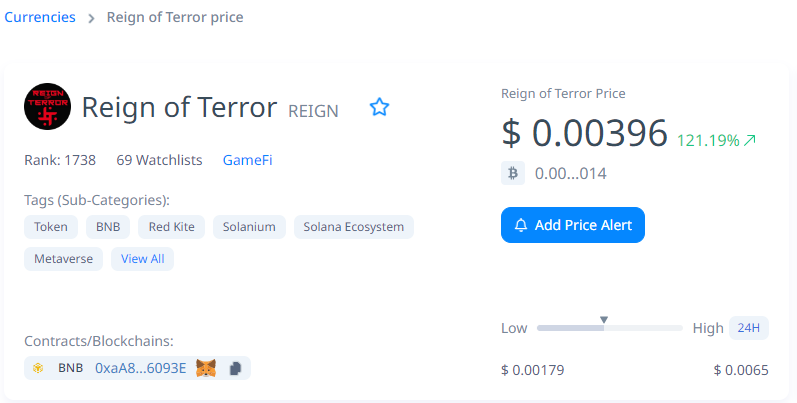797x403 pixels.
Task: Select the Solana Ecosystem tag
Action: [x=354, y=227]
